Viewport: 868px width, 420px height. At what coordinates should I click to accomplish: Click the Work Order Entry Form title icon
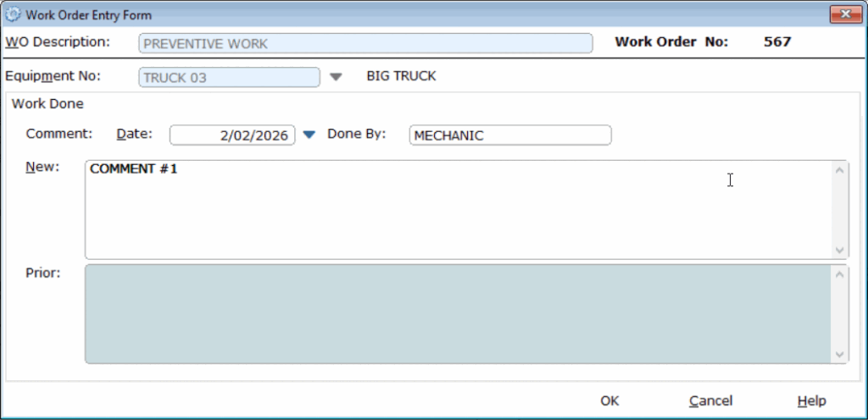click(x=13, y=15)
